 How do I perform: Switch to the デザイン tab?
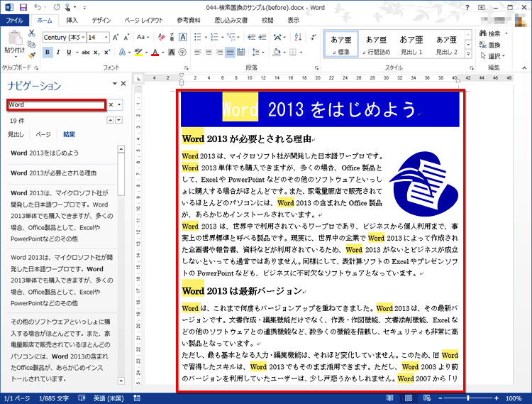[x=101, y=21]
